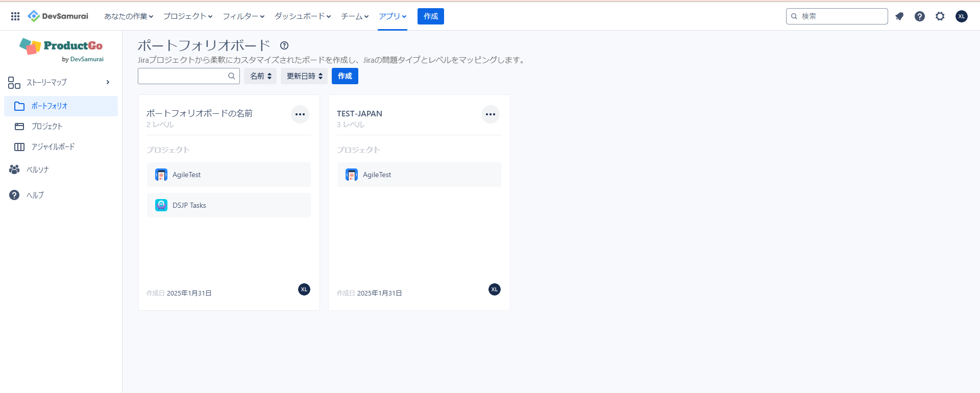Click the notifications icon in top bar
This screenshot has height=393, width=980.
click(x=899, y=16)
